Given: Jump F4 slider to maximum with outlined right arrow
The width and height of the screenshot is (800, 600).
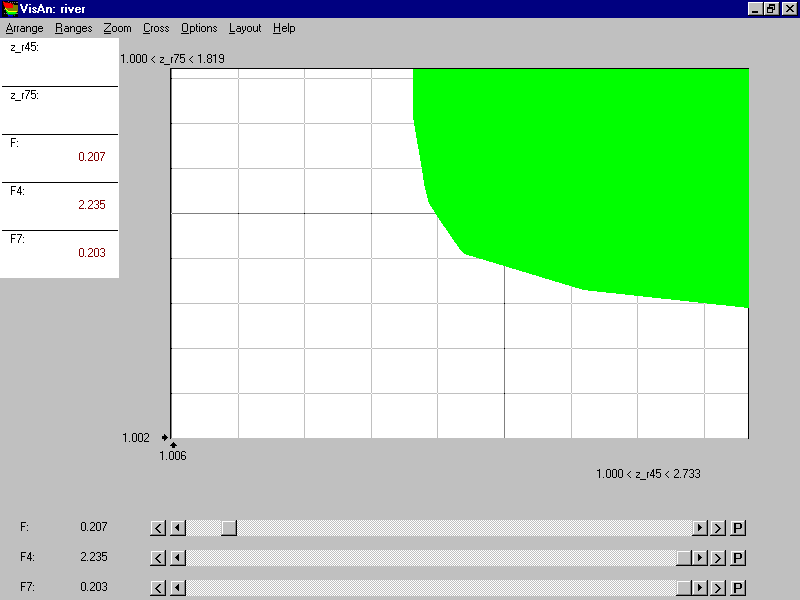Looking at the screenshot, I should click(x=718, y=558).
